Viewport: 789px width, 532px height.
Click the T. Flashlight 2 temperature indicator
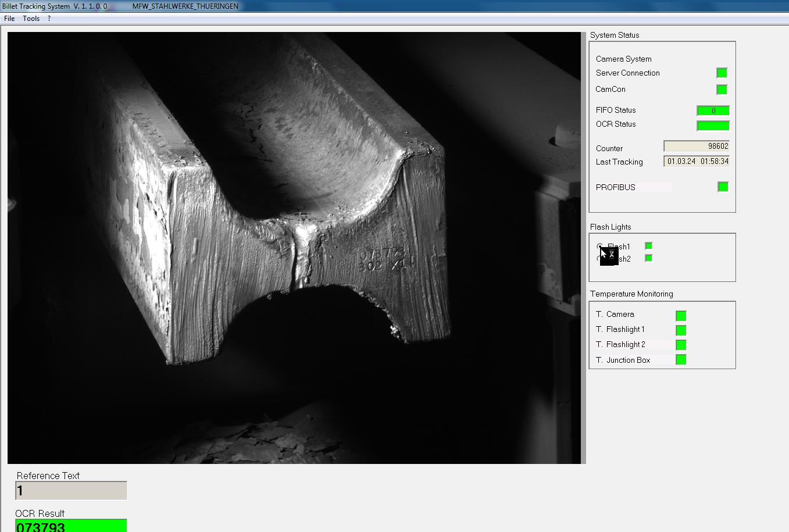681,345
